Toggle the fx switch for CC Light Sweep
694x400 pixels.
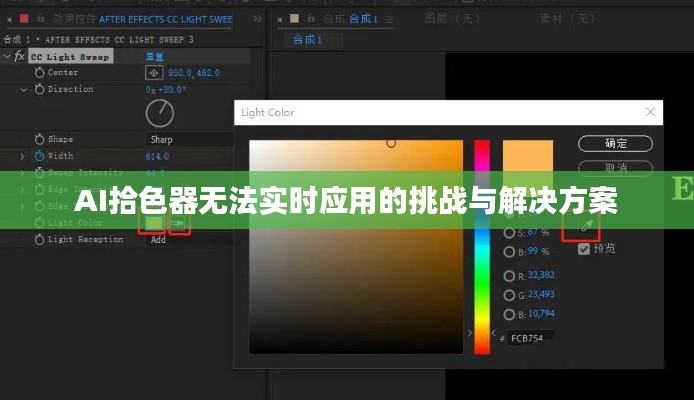point(19,57)
